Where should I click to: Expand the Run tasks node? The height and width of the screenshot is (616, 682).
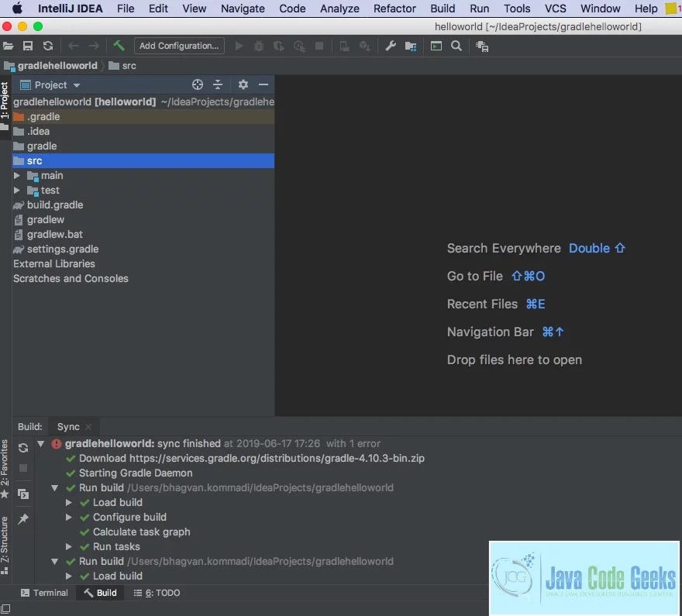coord(69,546)
